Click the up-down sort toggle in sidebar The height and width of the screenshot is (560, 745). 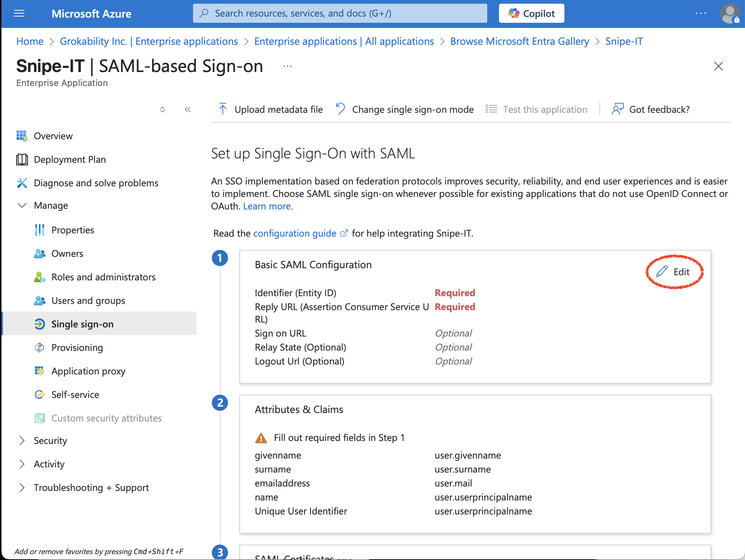pos(163,109)
